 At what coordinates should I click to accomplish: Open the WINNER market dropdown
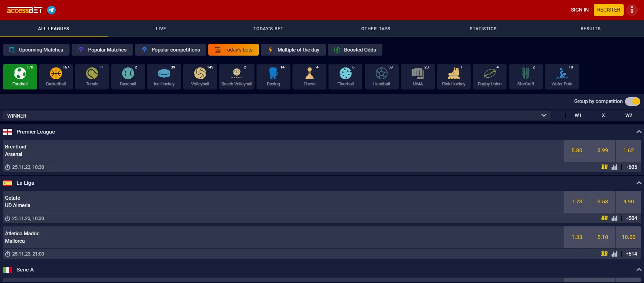click(277, 116)
